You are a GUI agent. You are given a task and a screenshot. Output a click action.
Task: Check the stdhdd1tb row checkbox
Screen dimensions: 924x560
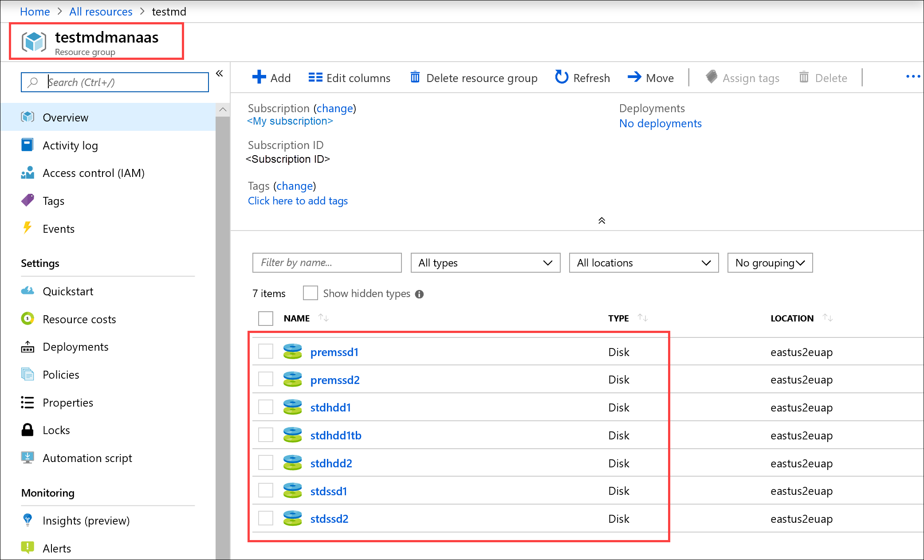click(x=266, y=435)
